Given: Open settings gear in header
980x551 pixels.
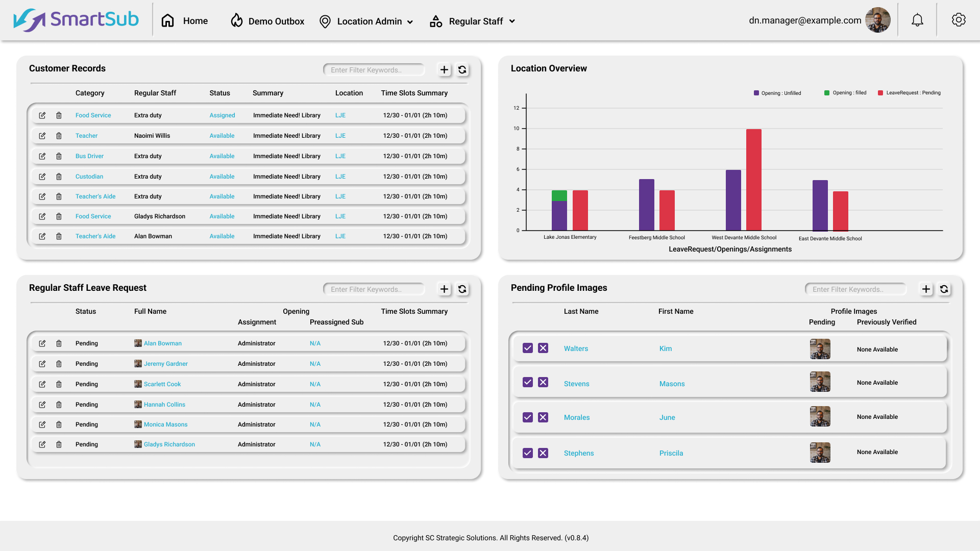Looking at the screenshot, I should tap(958, 20).
